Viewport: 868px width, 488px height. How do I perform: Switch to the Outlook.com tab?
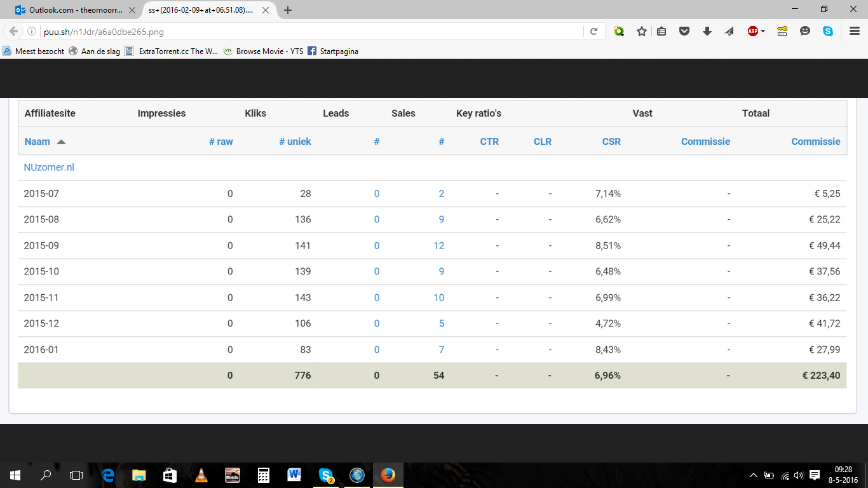tap(69, 10)
